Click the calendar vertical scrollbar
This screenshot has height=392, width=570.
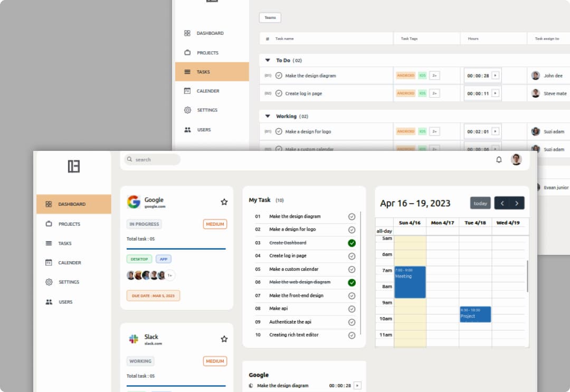(x=527, y=276)
